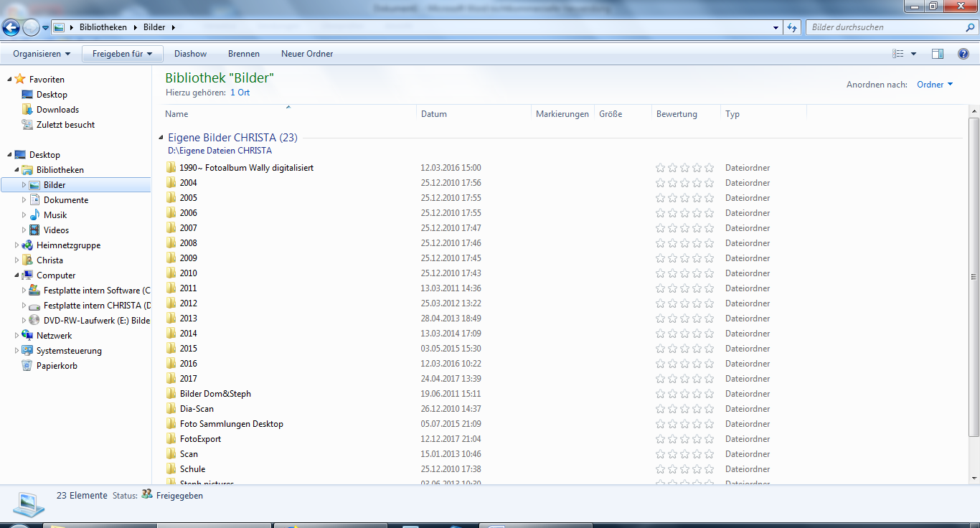This screenshot has width=980, height=528.
Task: Click the folder icon of FotoExport
Action: [171, 438]
